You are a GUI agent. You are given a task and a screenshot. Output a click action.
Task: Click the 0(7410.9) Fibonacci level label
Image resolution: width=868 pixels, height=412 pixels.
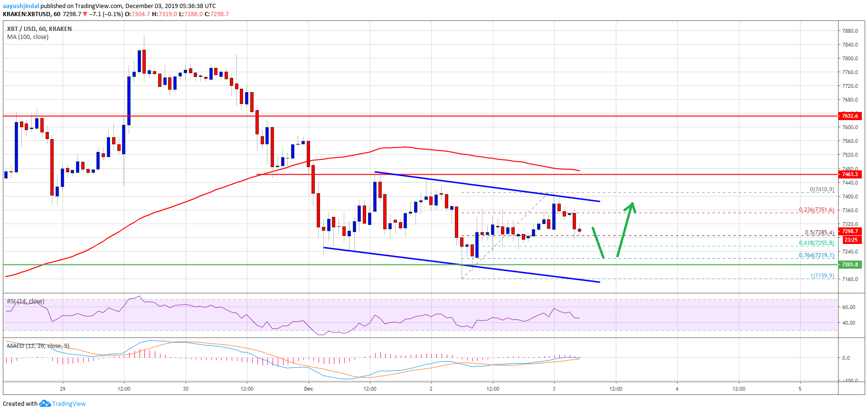(x=822, y=189)
